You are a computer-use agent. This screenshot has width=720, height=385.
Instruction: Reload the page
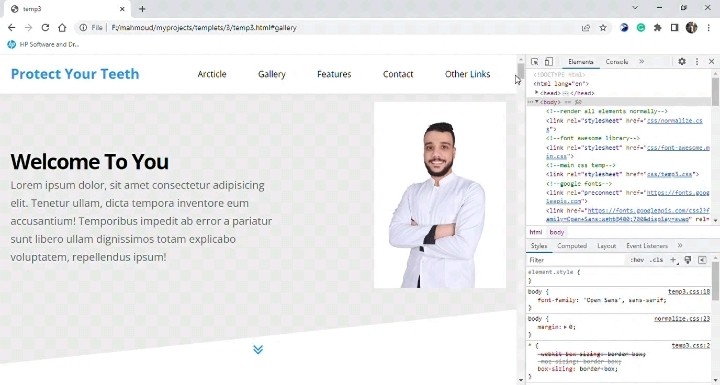click(x=45, y=28)
